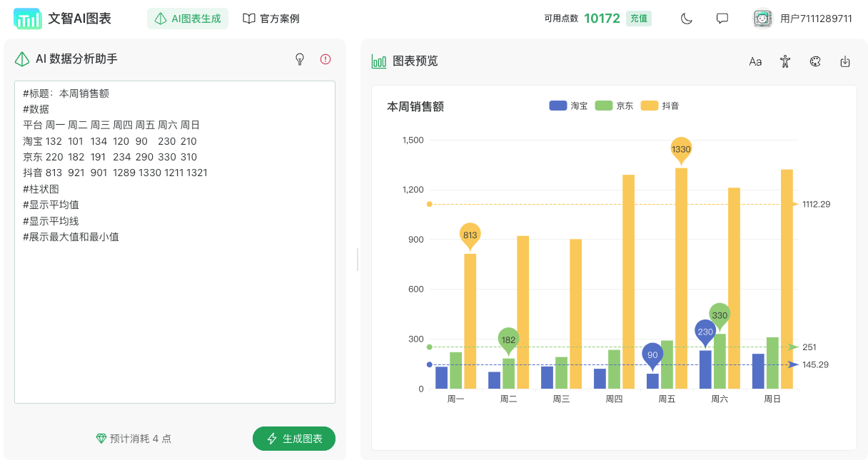Click the 图表预览 bar chart icon
This screenshot has height=460, width=868.
pos(379,61)
